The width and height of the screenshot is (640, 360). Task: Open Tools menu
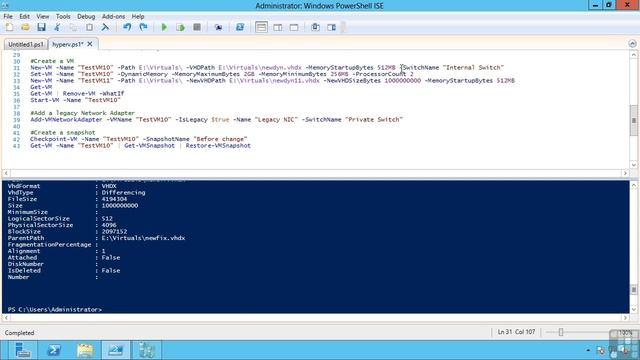coord(63,16)
